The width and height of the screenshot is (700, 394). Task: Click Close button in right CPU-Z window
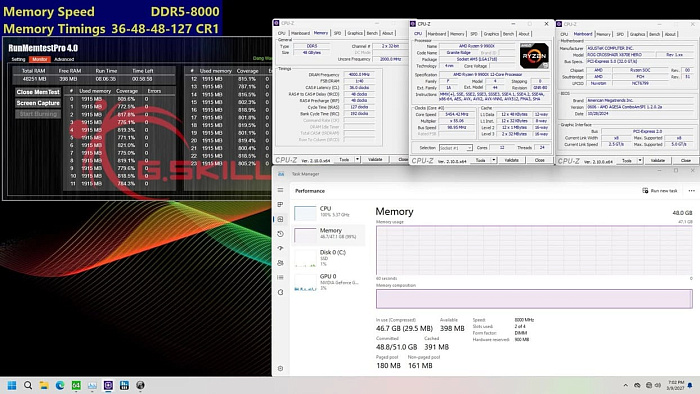[686, 160]
